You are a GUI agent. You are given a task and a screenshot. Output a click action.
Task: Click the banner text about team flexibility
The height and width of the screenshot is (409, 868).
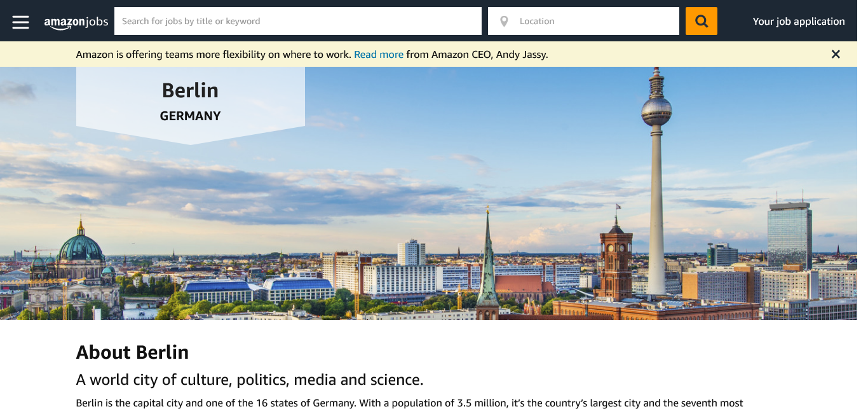(213, 55)
